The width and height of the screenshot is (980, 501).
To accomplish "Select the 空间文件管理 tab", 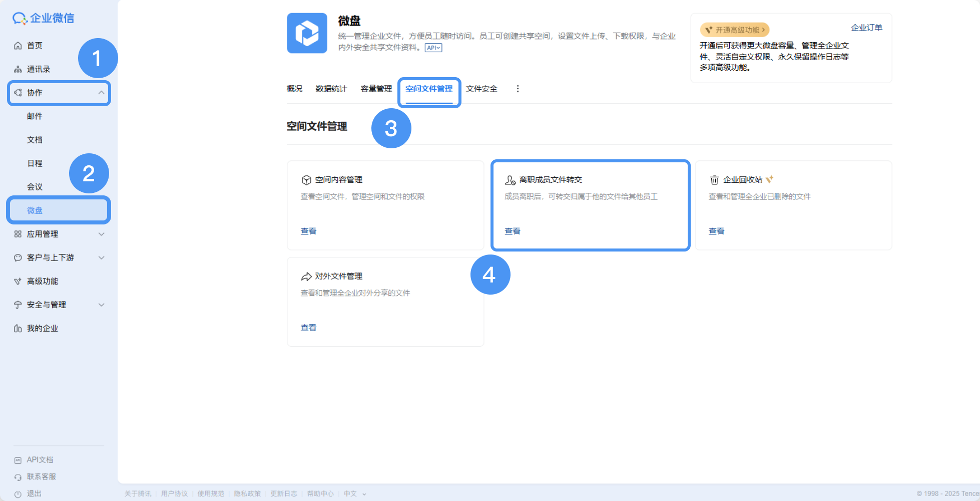I will 429,89.
